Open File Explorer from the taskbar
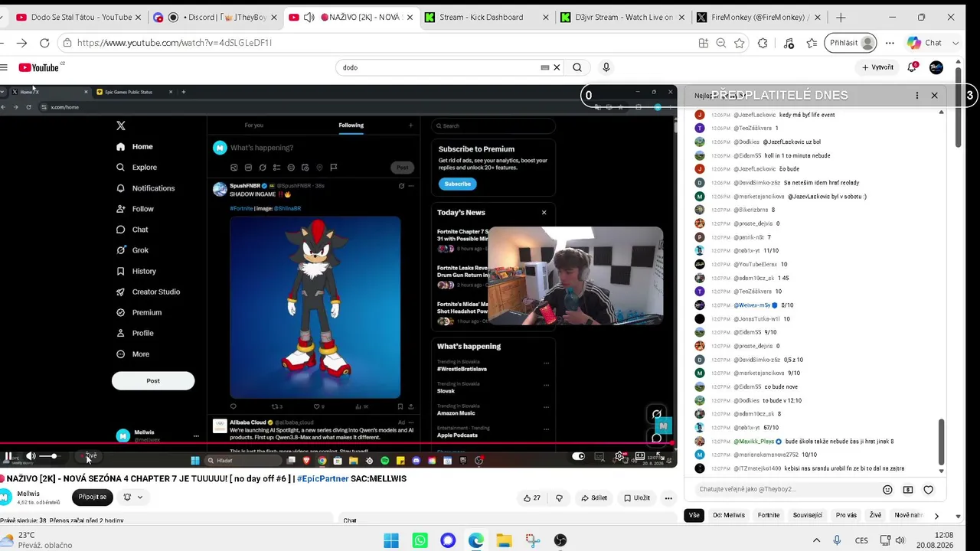 click(504, 541)
